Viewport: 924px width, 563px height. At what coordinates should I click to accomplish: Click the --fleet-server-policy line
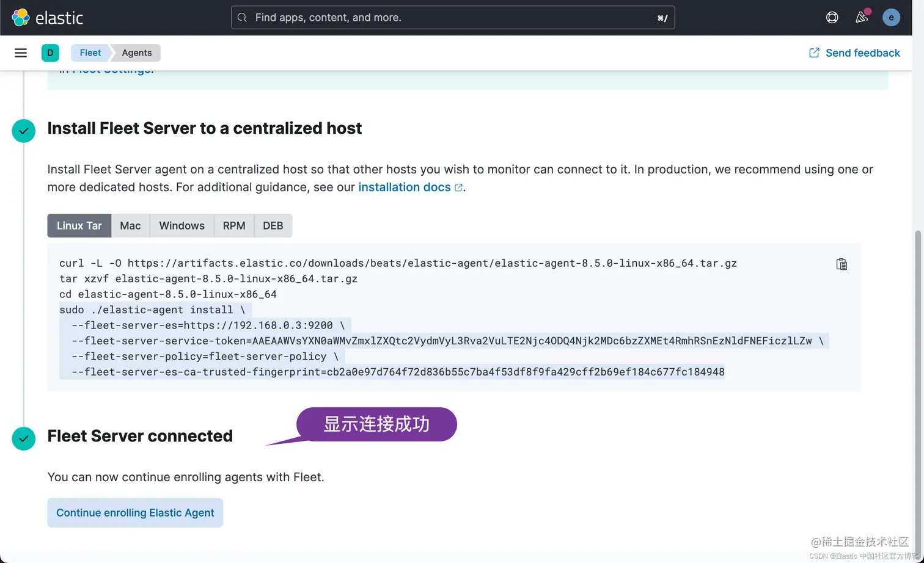[x=205, y=356]
